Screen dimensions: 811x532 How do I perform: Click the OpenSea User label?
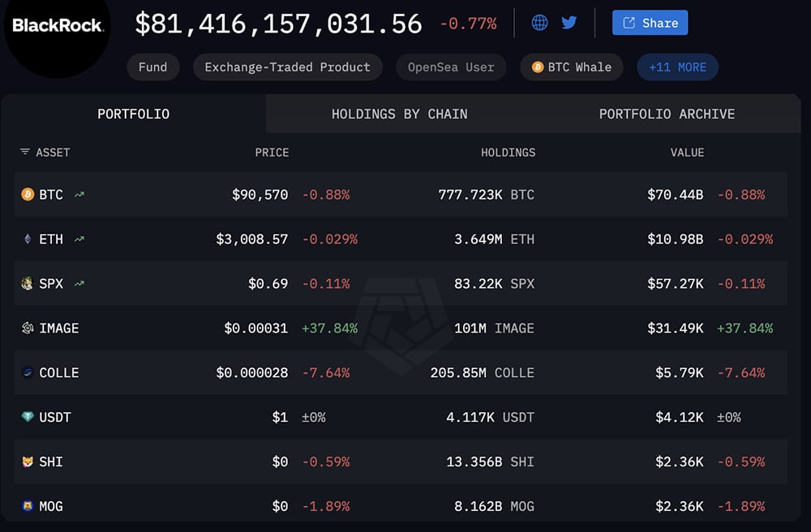point(450,67)
